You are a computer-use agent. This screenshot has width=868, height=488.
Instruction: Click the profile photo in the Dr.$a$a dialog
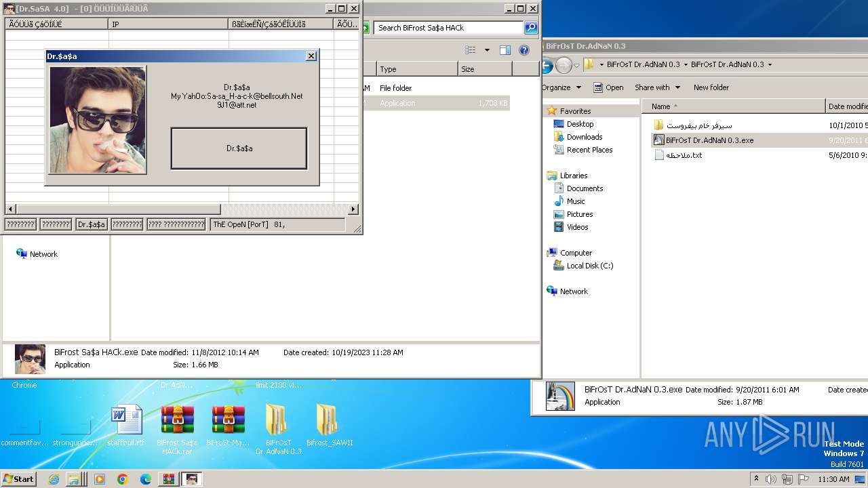pyautogui.click(x=98, y=120)
